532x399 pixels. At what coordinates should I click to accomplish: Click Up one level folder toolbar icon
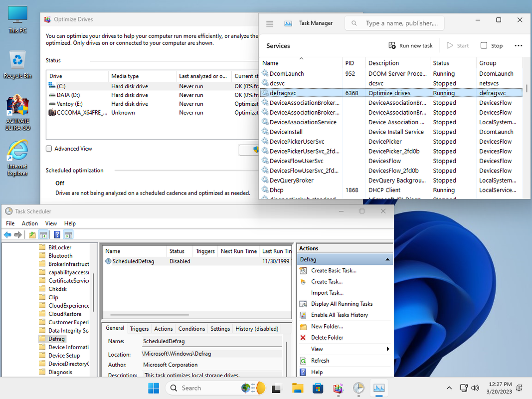click(x=32, y=235)
